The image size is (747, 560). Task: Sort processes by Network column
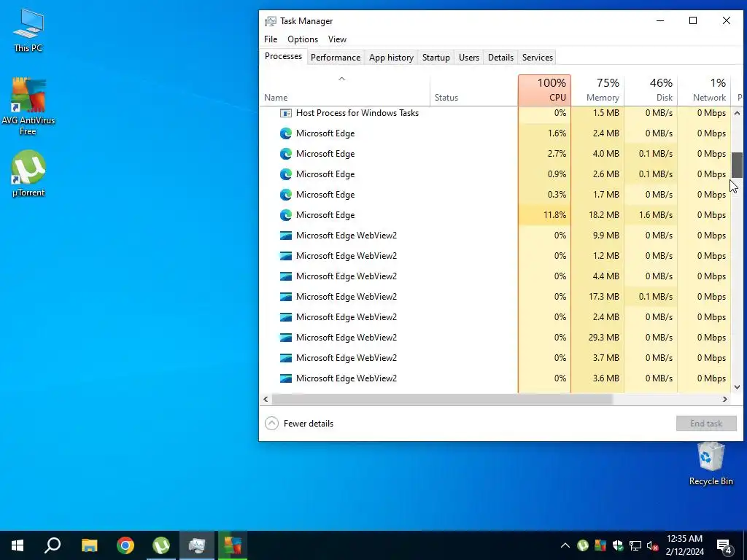pyautogui.click(x=704, y=90)
